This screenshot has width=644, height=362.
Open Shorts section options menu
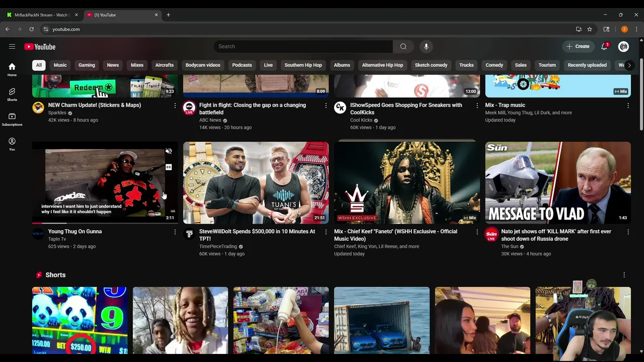pos(624,275)
